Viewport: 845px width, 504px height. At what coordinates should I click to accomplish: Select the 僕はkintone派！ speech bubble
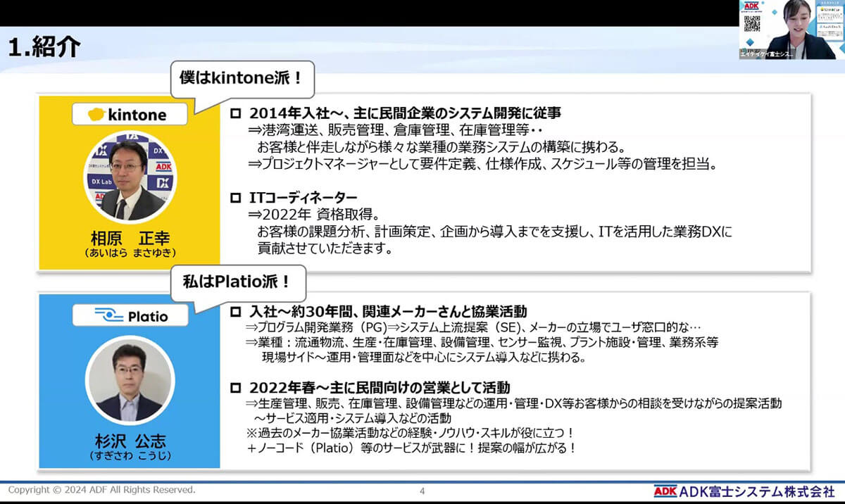pyautogui.click(x=242, y=79)
